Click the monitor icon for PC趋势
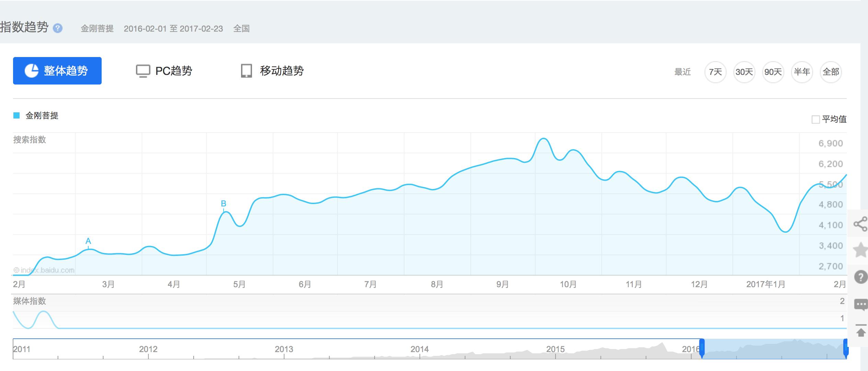The width and height of the screenshot is (868, 371). 143,71
